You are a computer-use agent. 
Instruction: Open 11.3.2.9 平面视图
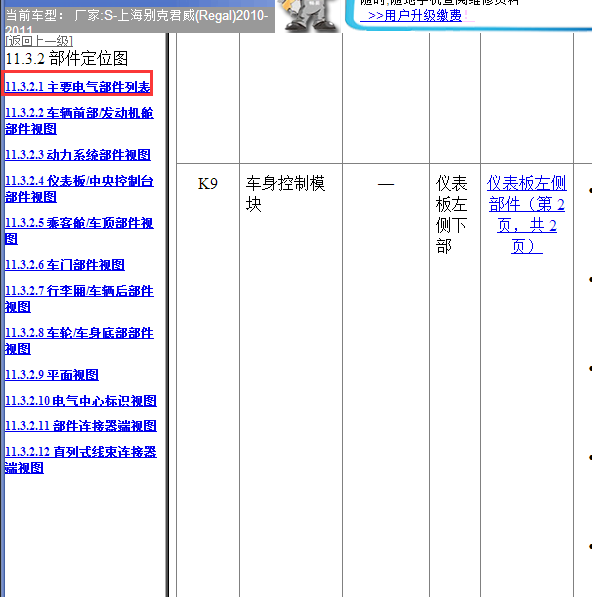pyautogui.click(x=52, y=375)
